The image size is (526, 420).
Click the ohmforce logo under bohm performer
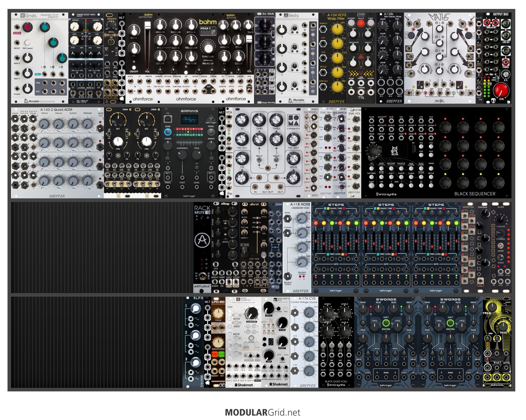[143, 99]
